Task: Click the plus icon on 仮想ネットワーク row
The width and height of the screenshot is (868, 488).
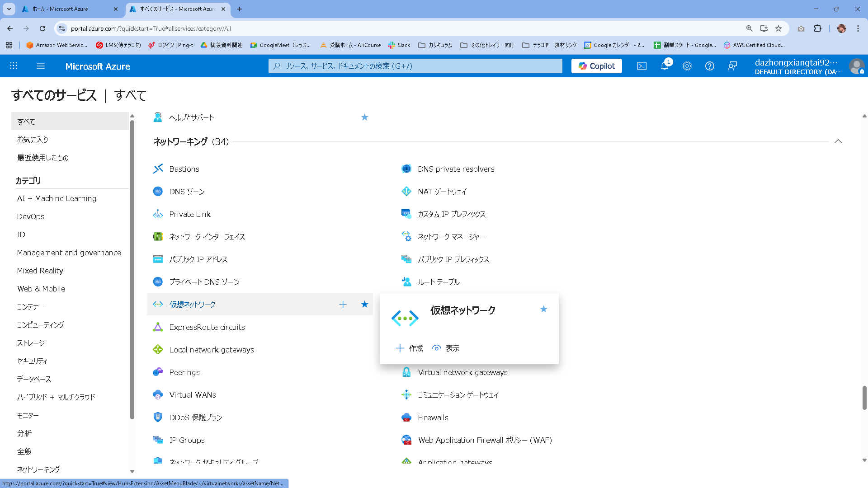Action: (343, 305)
